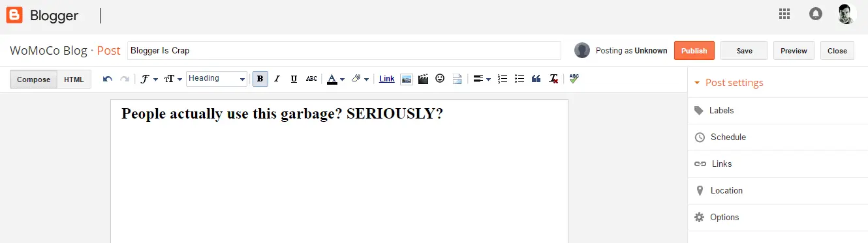The height and width of the screenshot is (243, 868).
Task: Insert a video using the clapperboard icon
Action: pyautogui.click(x=423, y=79)
